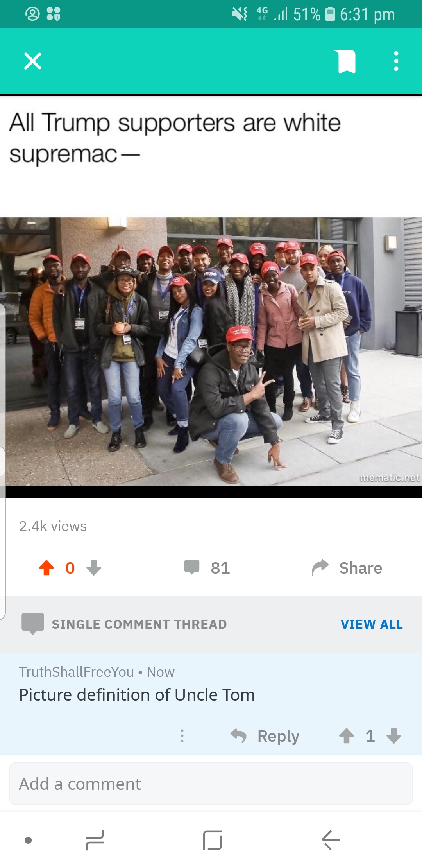Tap the Android home navigation button

tap(213, 840)
